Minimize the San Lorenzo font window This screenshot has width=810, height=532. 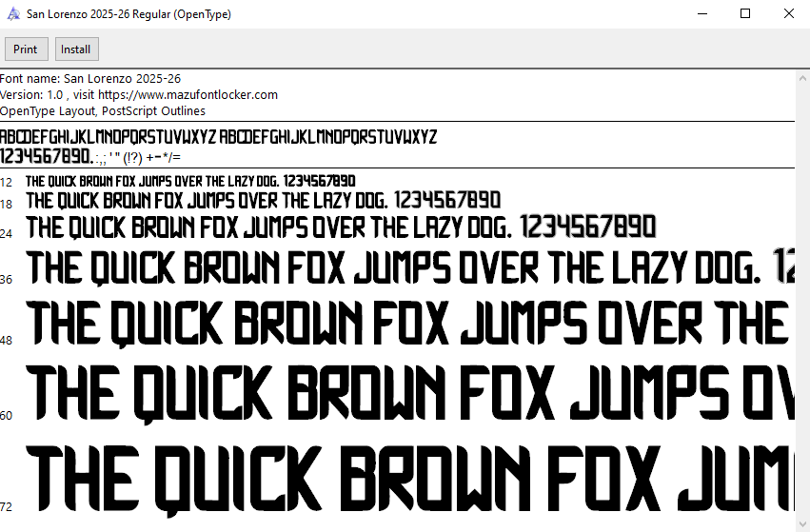702,14
